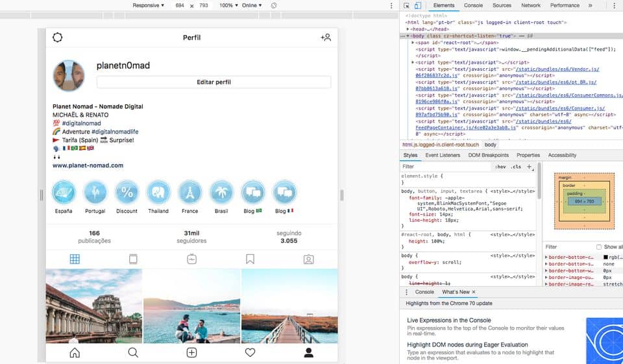Open the tagged photos icon
This screenshot has height=364, width=623.
click(x=309, y=259)
